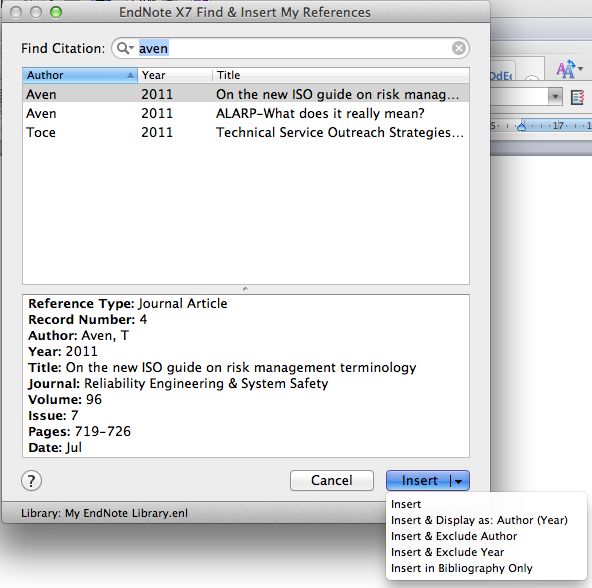Sort references by Year column
The height and width of the screenshot is (588, 592).
(x=174, y=75)
